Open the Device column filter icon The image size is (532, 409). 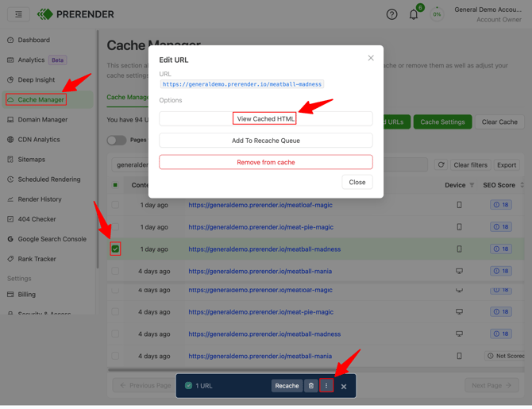click(x=472, y=185)
